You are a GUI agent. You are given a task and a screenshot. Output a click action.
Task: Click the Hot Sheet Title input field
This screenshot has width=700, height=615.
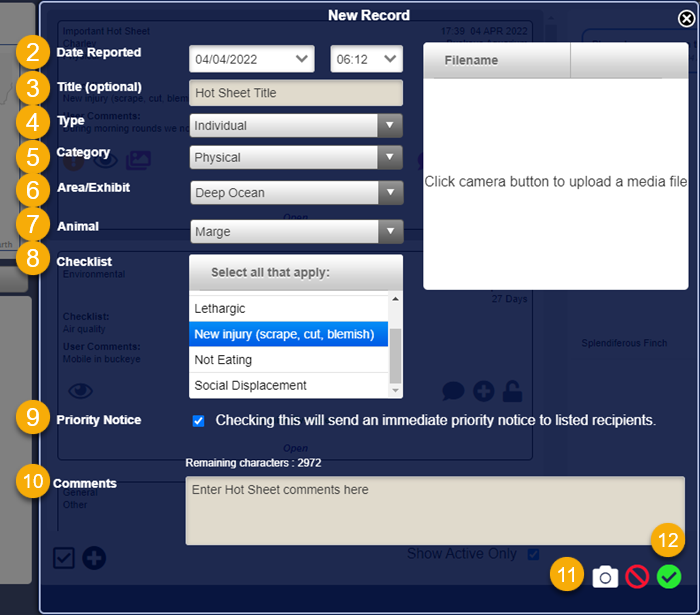coord(296,93)
